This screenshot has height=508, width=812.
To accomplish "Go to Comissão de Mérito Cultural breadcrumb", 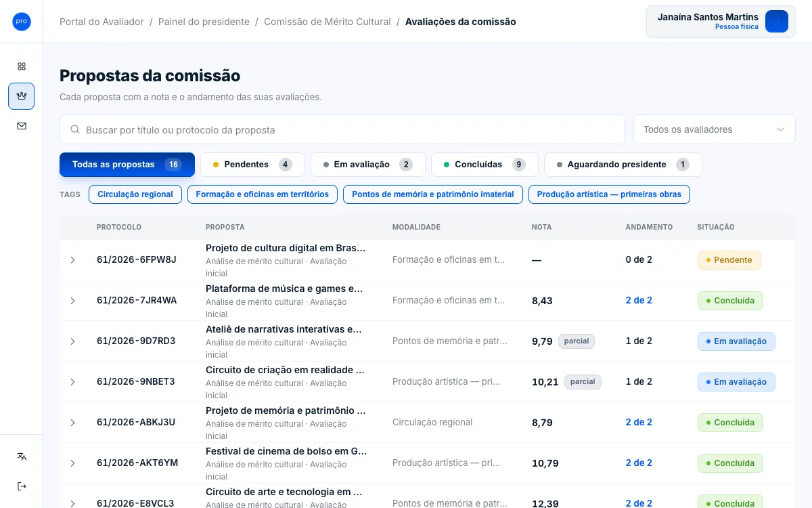I will coord(328,22).
